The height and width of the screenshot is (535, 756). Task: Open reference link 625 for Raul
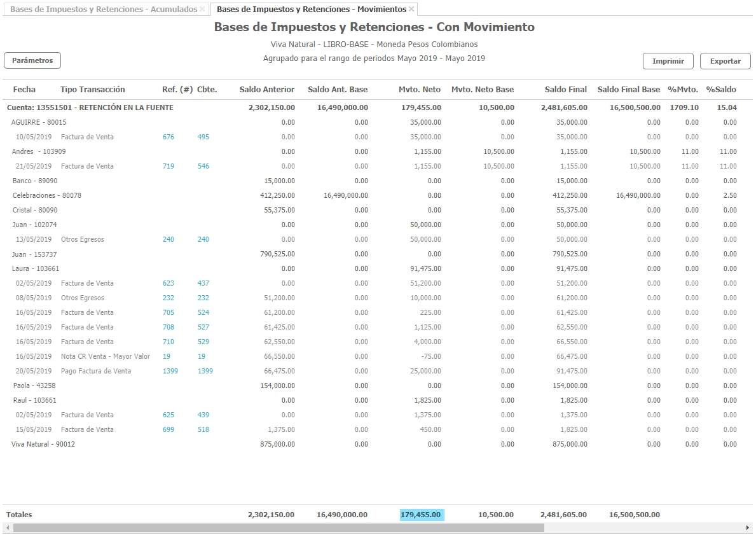[x=168, y=415]
